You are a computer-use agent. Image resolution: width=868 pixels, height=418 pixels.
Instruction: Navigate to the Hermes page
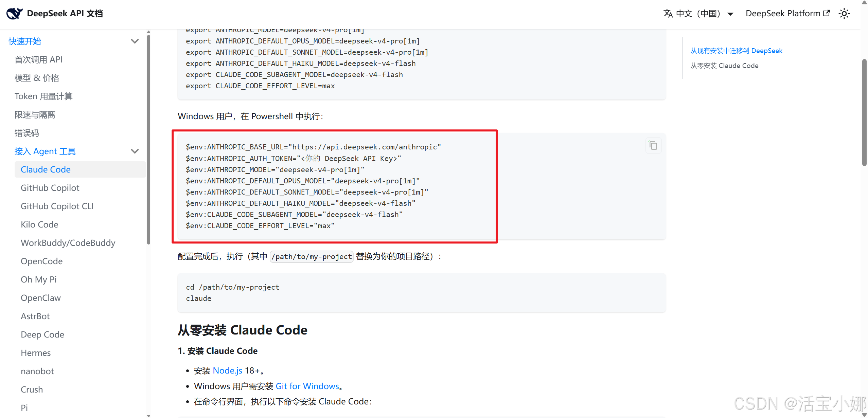[x=36, y=353]
